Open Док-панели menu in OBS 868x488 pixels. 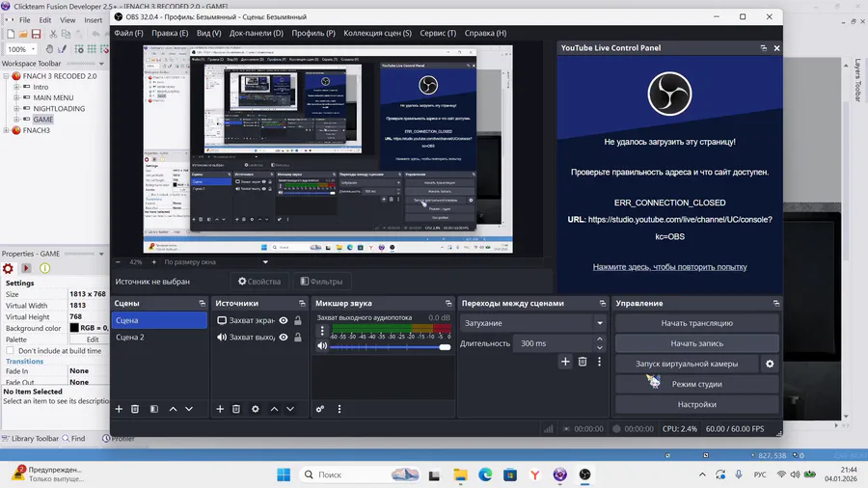pos(257,33)
